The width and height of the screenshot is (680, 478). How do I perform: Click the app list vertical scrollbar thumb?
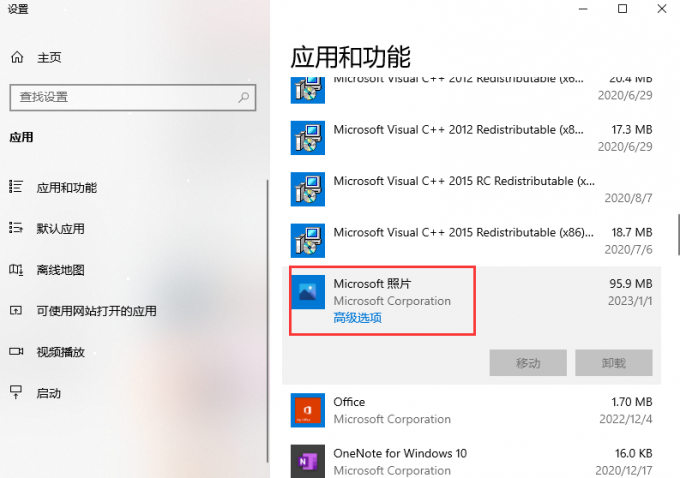[678, 234]
